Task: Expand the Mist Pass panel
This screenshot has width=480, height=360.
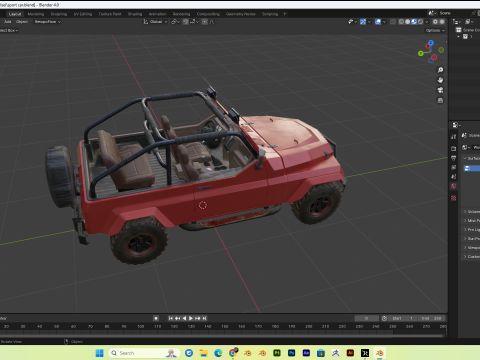Action: (x=465, y=220)
